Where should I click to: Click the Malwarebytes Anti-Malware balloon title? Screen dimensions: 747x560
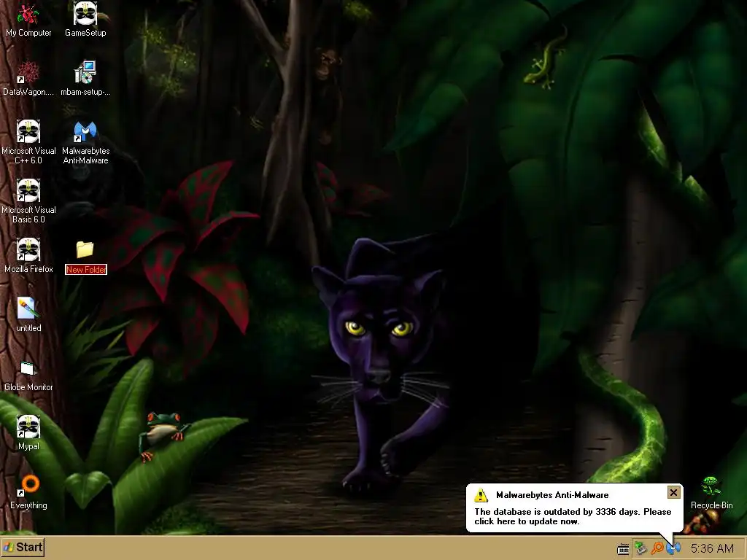[552, 495]
